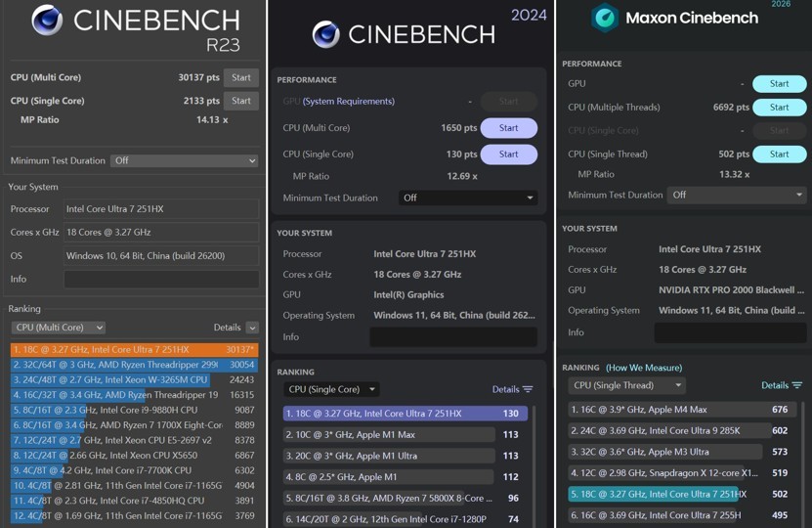This screenshot has height=528, width=812.
Task: Click the Processor field in Cinebench R23
Action: click(161, 209)
